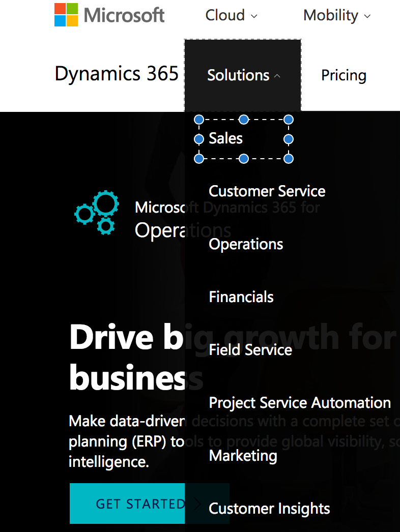400x532 pixels.
Task: Select Financials in the dropdown
Action: pyautogui.click(x=241, y=297)
